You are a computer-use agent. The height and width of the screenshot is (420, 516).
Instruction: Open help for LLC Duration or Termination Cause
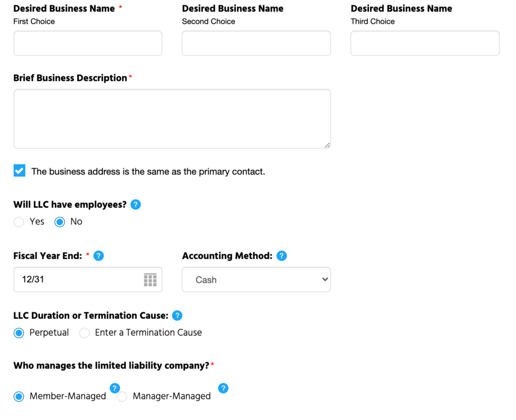[177, 315]
